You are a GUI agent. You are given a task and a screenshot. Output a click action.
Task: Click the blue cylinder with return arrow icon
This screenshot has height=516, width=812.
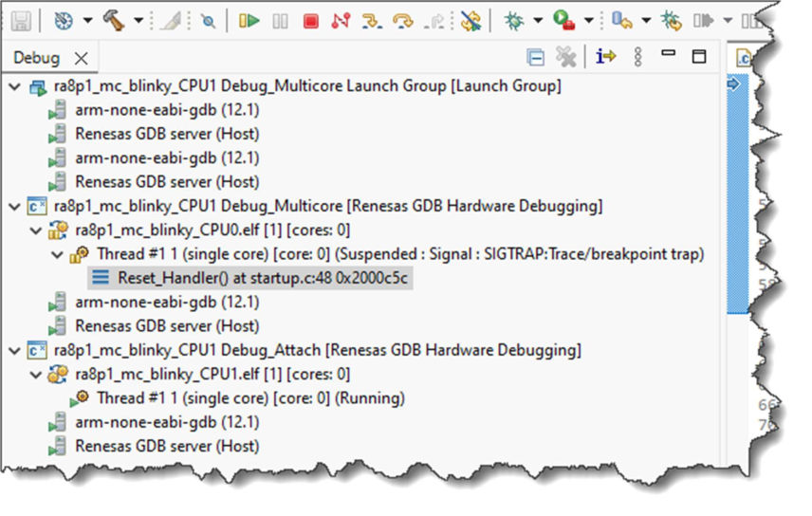[621, 21]
